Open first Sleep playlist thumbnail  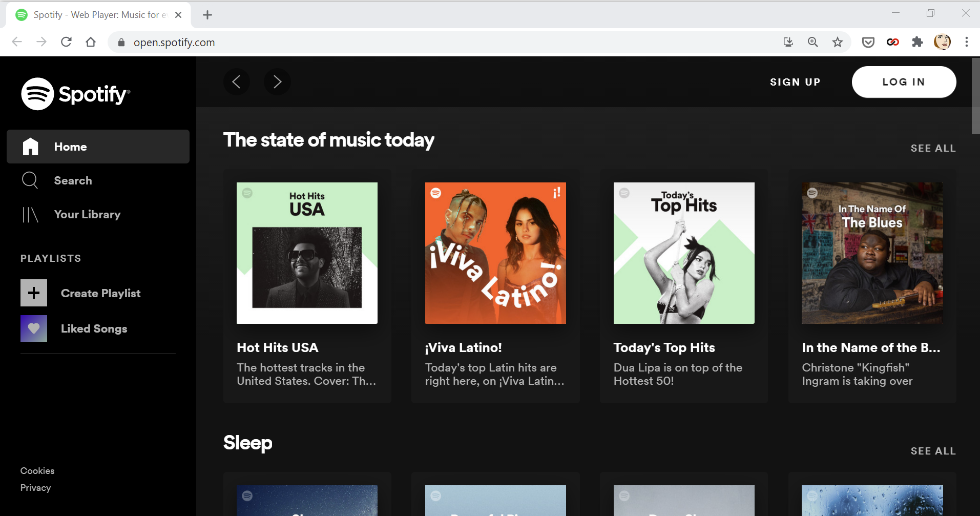(307, 501)
